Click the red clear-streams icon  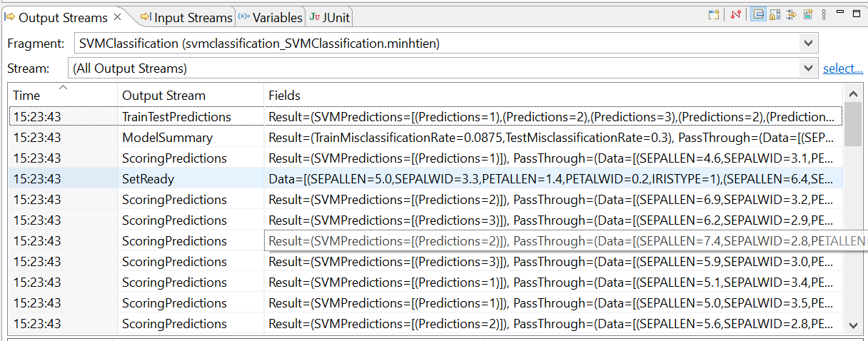pos(736,15)
